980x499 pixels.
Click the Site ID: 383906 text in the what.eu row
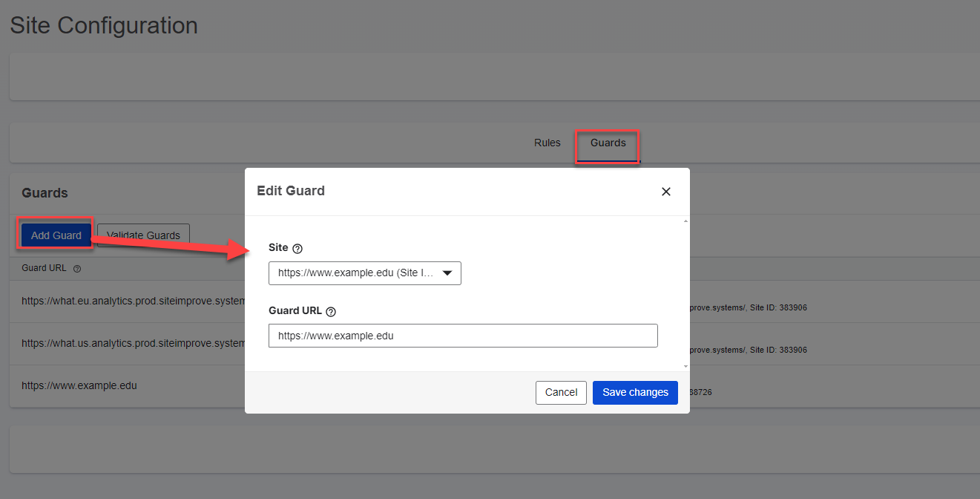[778, 307]
